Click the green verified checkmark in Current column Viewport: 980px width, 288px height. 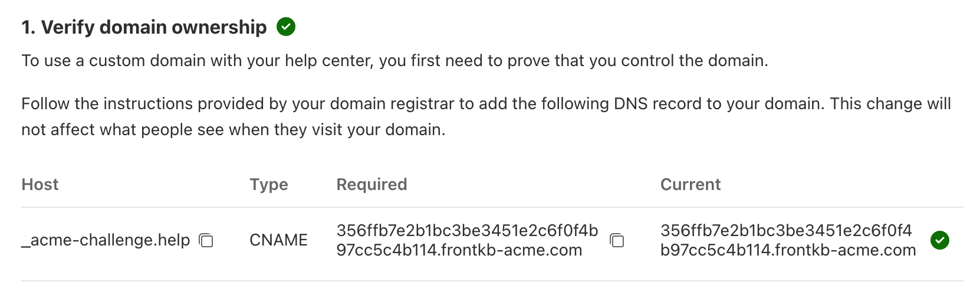point(940,240)
